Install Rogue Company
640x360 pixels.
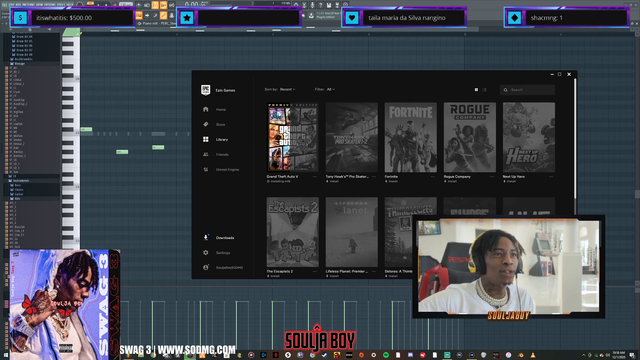(451, 181)
